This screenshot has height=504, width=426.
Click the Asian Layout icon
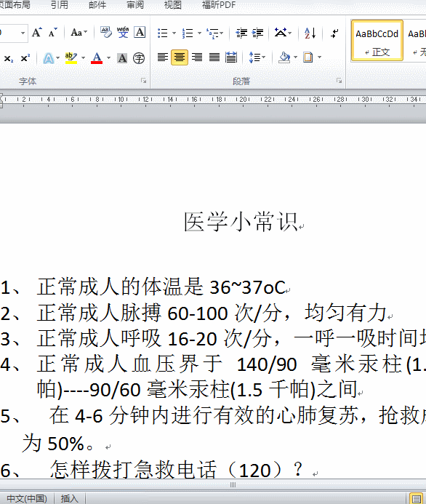coord(283,33)
